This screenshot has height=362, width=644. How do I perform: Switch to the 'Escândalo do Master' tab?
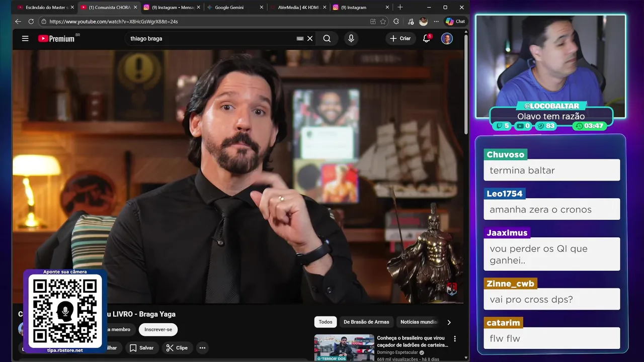click(x=45, y=8)
